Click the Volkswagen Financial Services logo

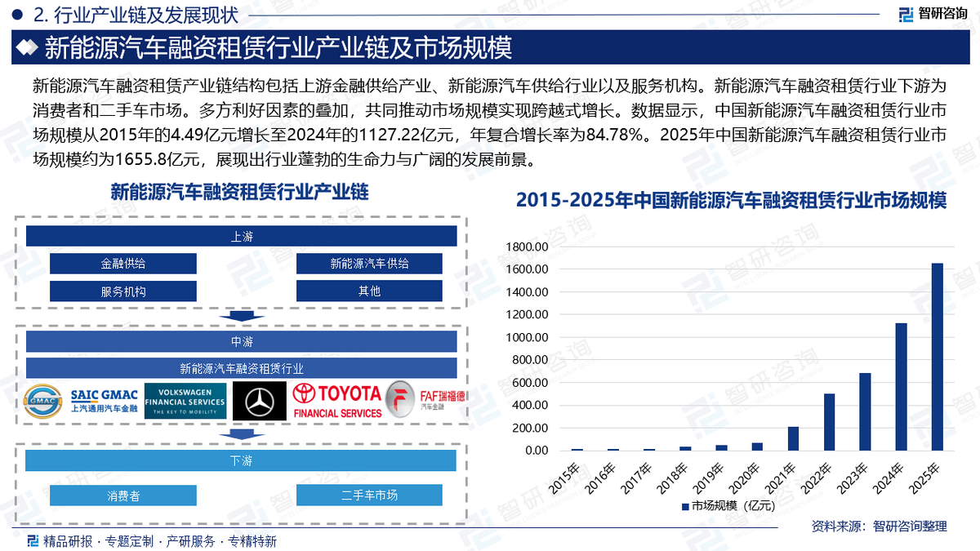pos(185,401)
